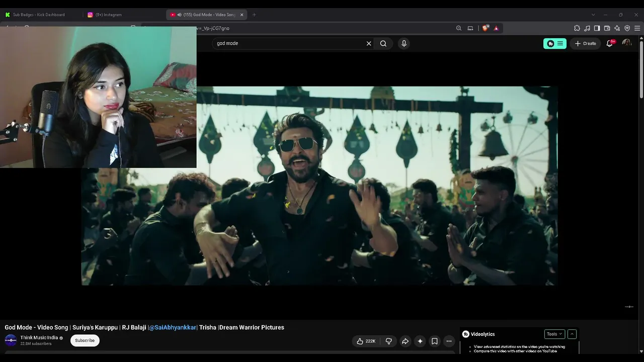
Task: Open the Videolytics Tools dropdown
Action: 554,334
